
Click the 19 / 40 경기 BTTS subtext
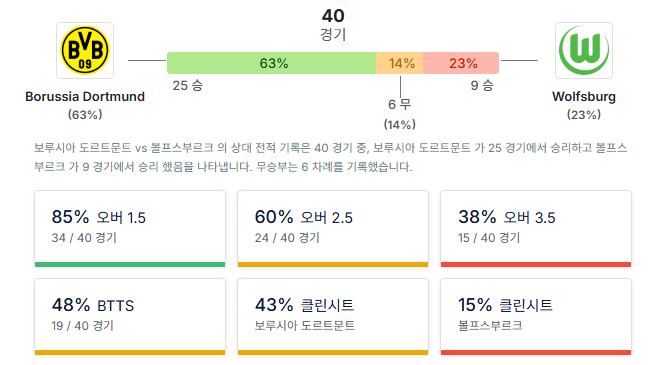pos(83,325)
